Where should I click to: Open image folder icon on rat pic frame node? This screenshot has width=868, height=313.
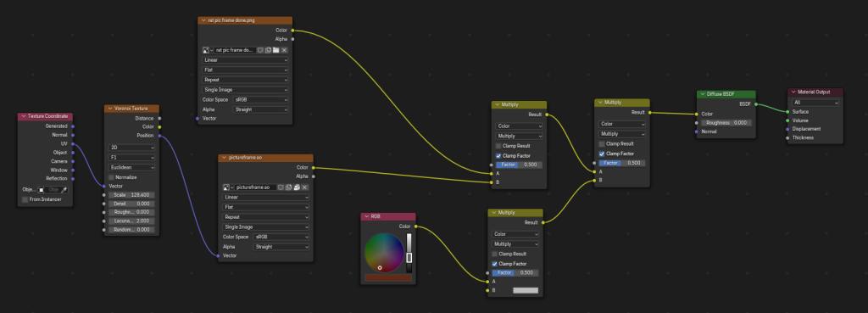pos(275,50)
